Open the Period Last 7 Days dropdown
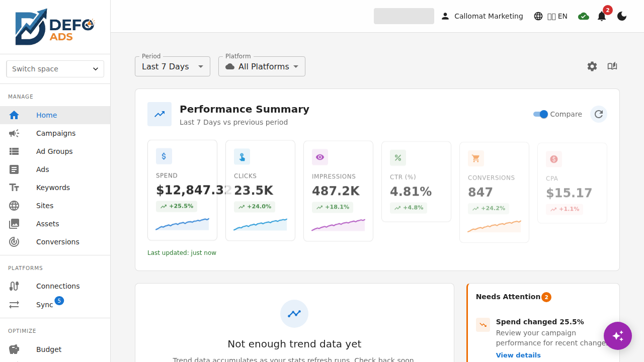This screenshot has width=644, height=362. tap(173, 66)
